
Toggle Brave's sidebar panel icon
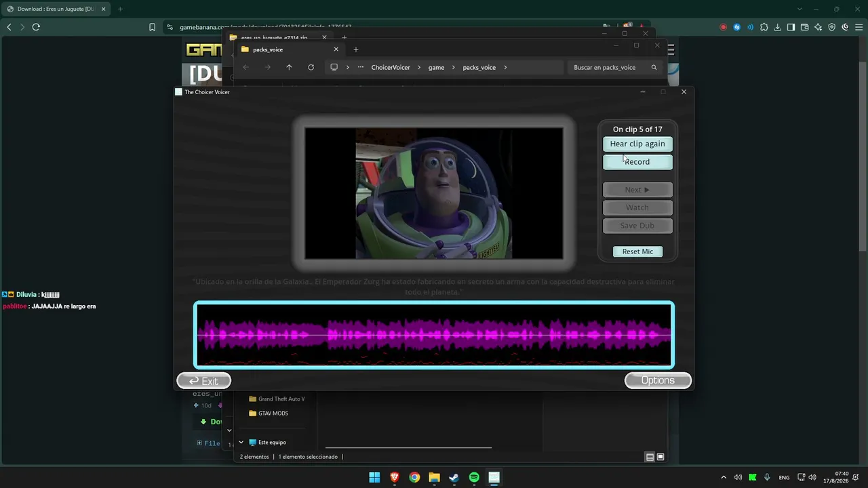click(x=791, y=27)
